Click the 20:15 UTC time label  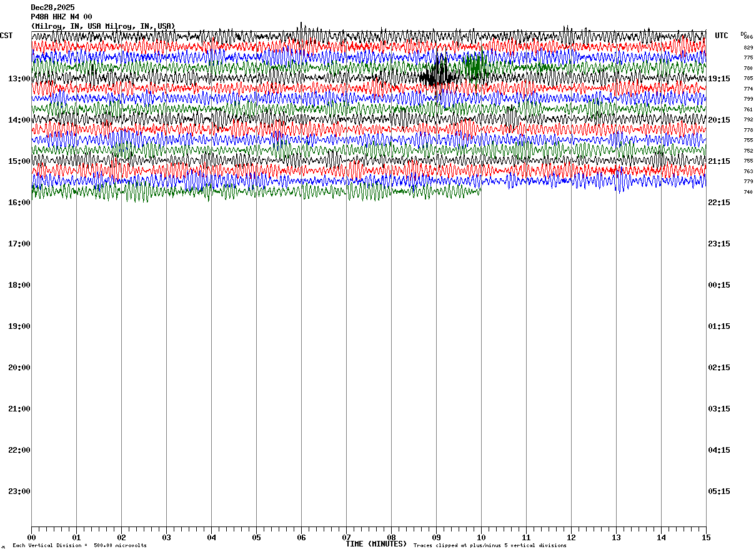pos(719,120)
